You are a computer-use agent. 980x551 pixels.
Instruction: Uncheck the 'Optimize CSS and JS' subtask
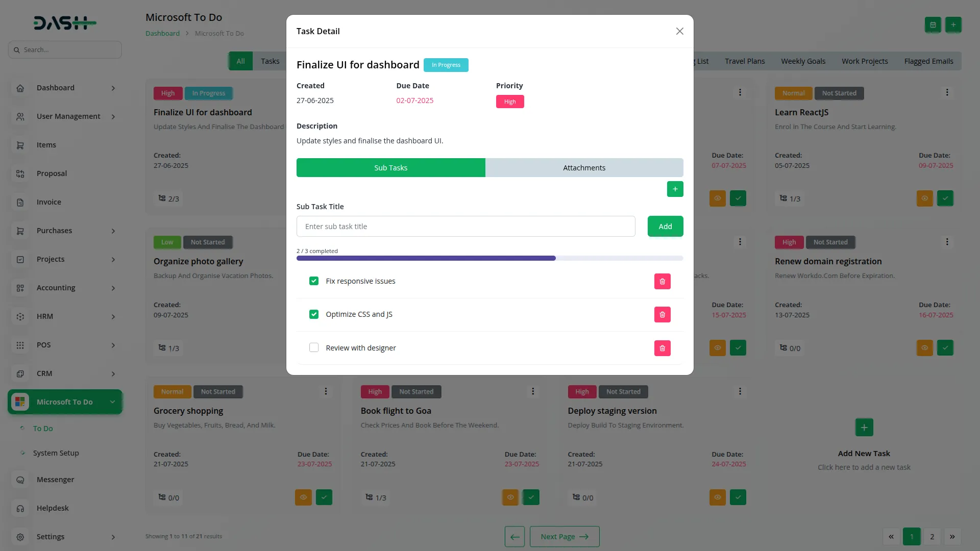click(x=314, y=314)
